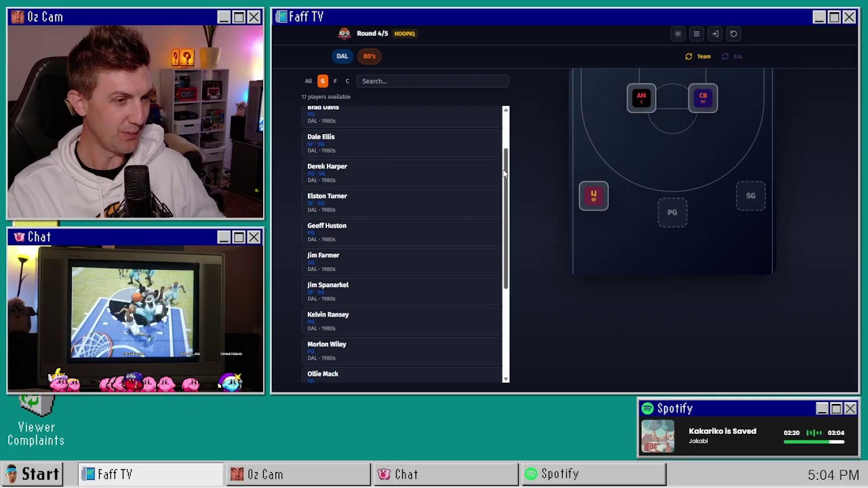
Task: Open the Start menu
Action: (32, 474)
